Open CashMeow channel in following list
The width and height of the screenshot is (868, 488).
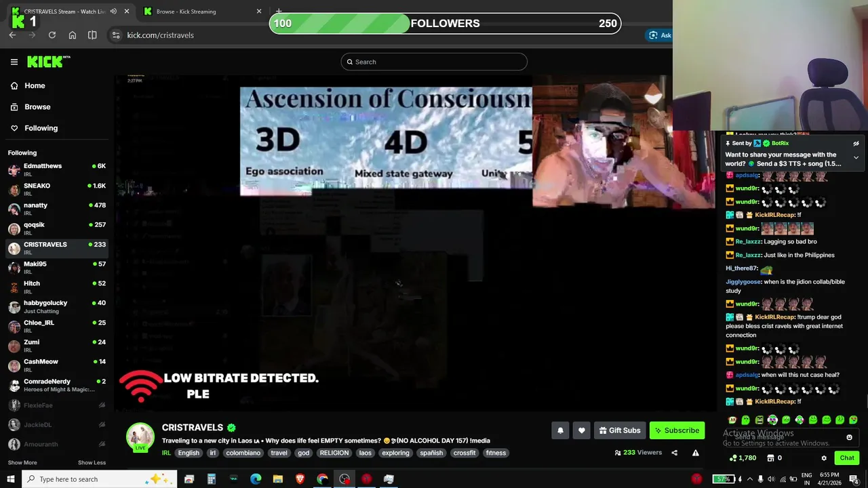tap(57, 366)
